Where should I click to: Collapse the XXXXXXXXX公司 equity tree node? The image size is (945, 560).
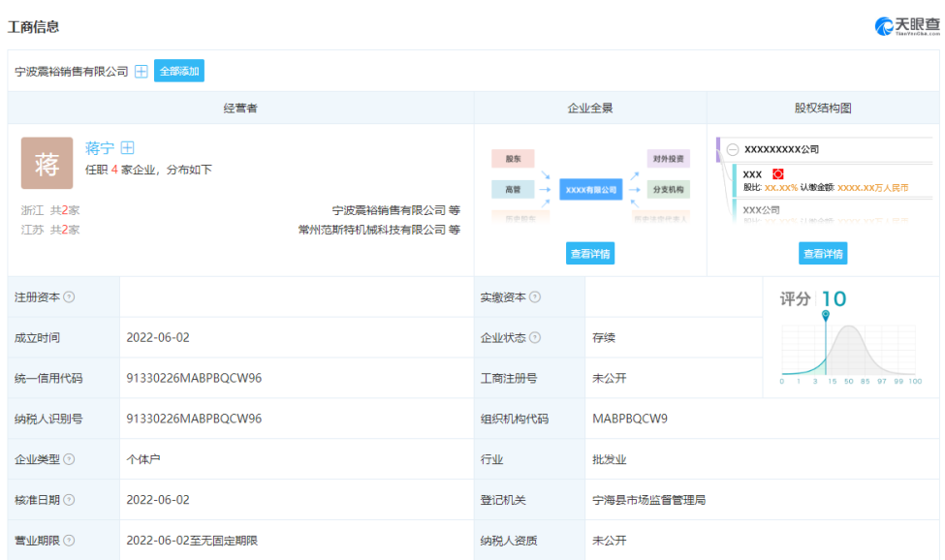click(733, 150)
